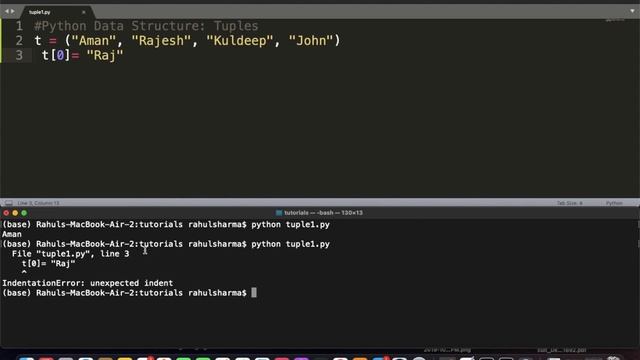Image resolution: width=640 pixels, height=360 pixels.
Task: Click the terminal title 'tutorials — -bash — 130×13'
Action: pos(323,213)
